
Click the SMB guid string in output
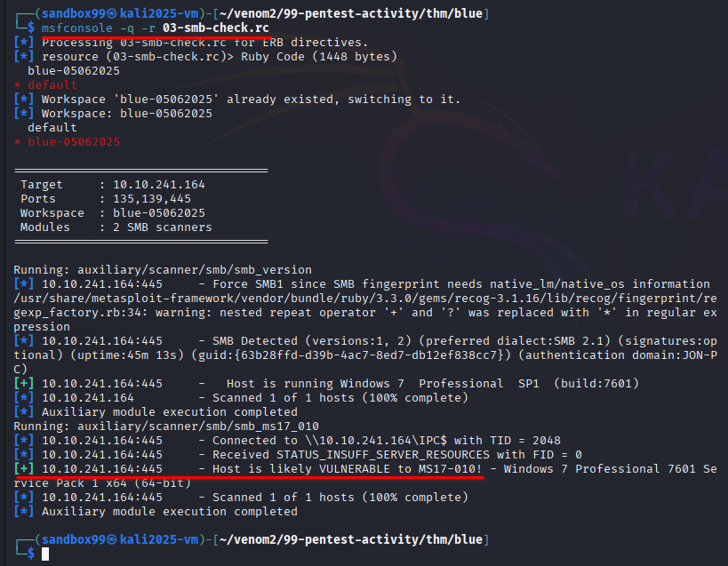[351, 355]
